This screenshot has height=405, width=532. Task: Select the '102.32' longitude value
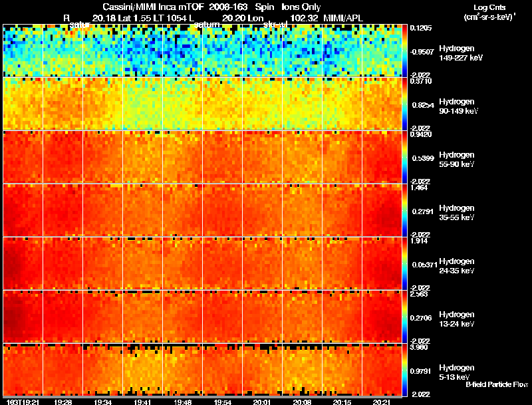pos(305,18)
